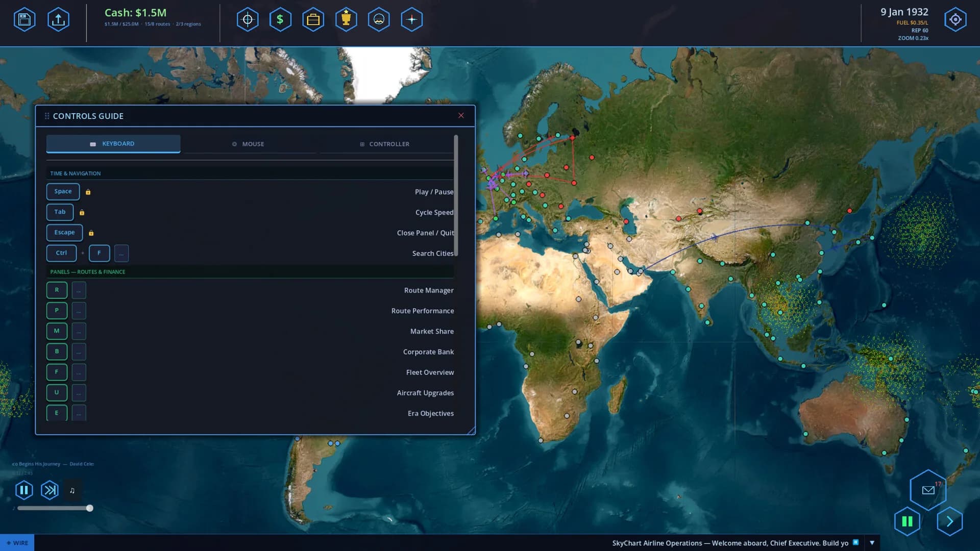The image size is (980, 551).
Task: Click the crosshair target hexagon icon
Action: point(248,20)
